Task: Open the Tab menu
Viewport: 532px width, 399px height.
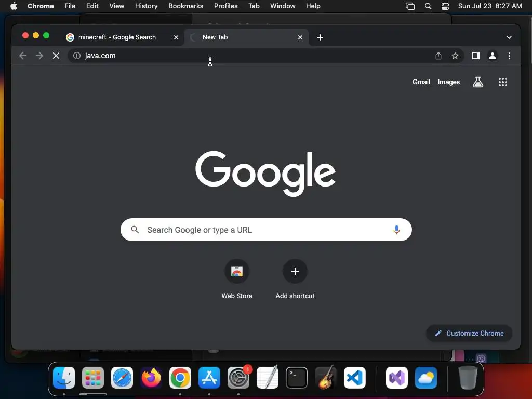Action: [x=254, y=6]
